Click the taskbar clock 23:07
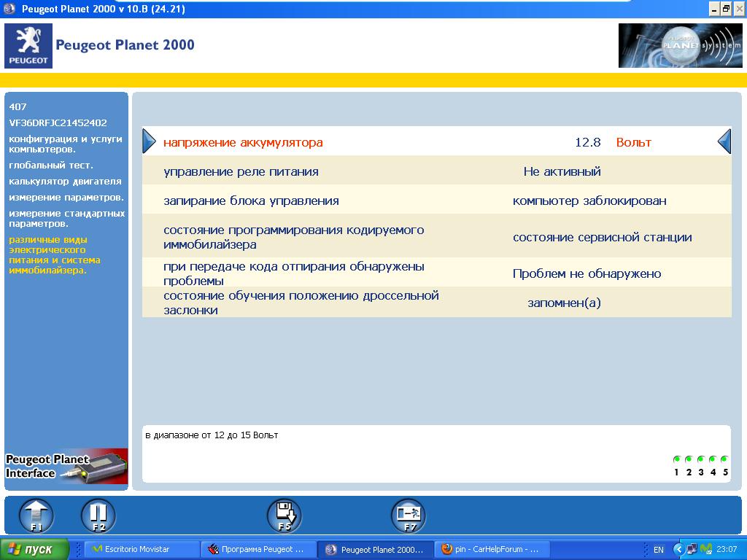The image size is (747, 560). (x=727, y=549)
